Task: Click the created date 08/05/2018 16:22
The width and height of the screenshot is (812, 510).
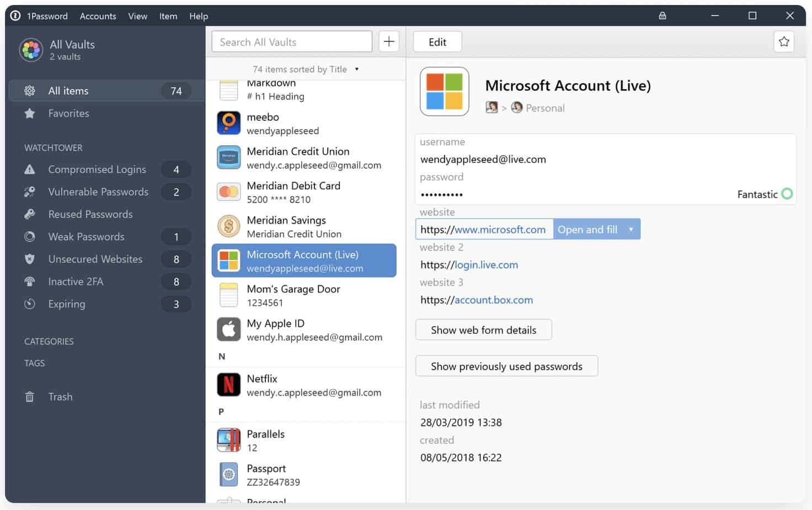Action: [461, 458]
